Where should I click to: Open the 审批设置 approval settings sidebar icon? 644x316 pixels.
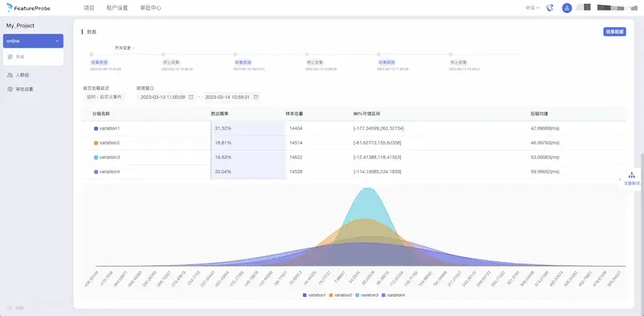tap(10, 89)
